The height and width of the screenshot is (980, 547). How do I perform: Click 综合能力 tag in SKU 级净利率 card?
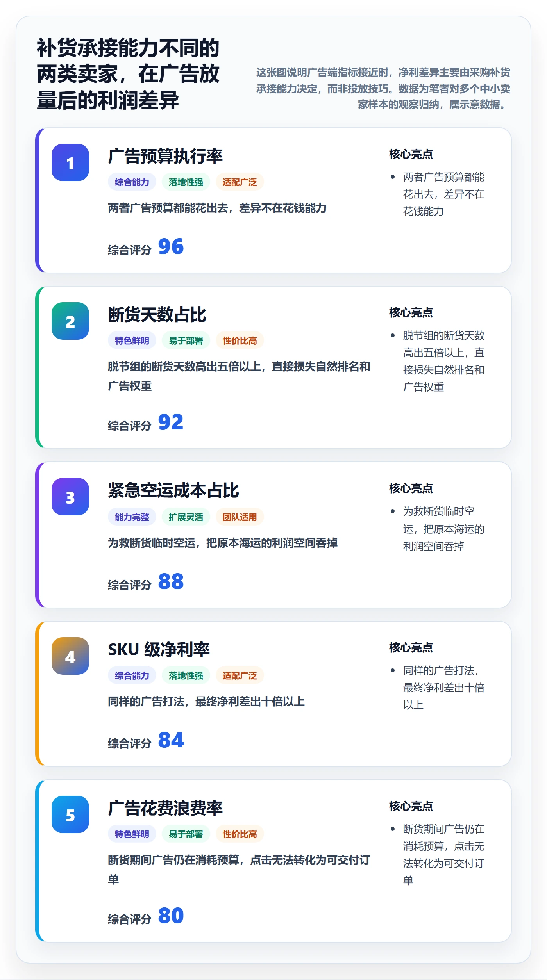point(132,675)
